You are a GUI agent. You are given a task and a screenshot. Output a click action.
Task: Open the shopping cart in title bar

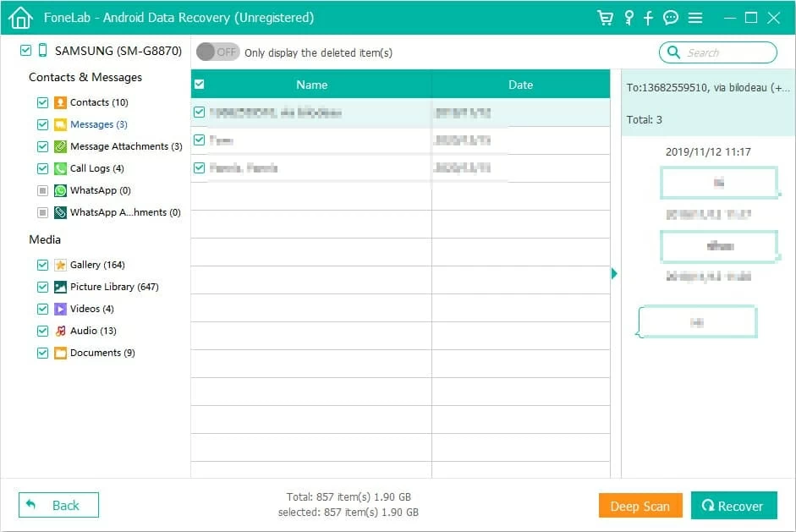(606, 17)
